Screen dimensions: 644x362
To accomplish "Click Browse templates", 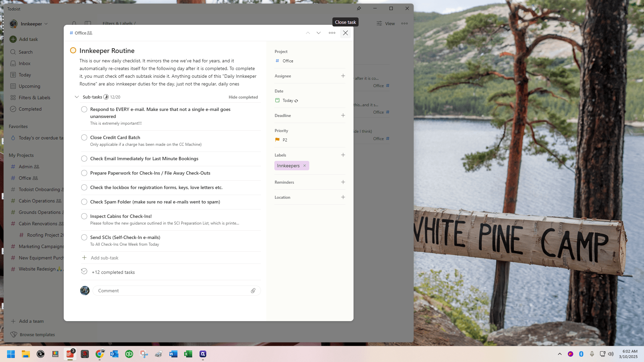I will (x=33, y=335).
